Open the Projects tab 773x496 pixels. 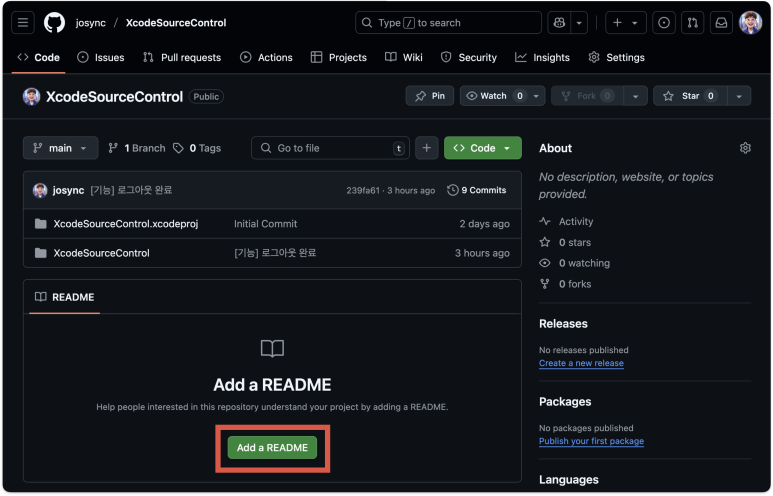click(x=339, y=57)
